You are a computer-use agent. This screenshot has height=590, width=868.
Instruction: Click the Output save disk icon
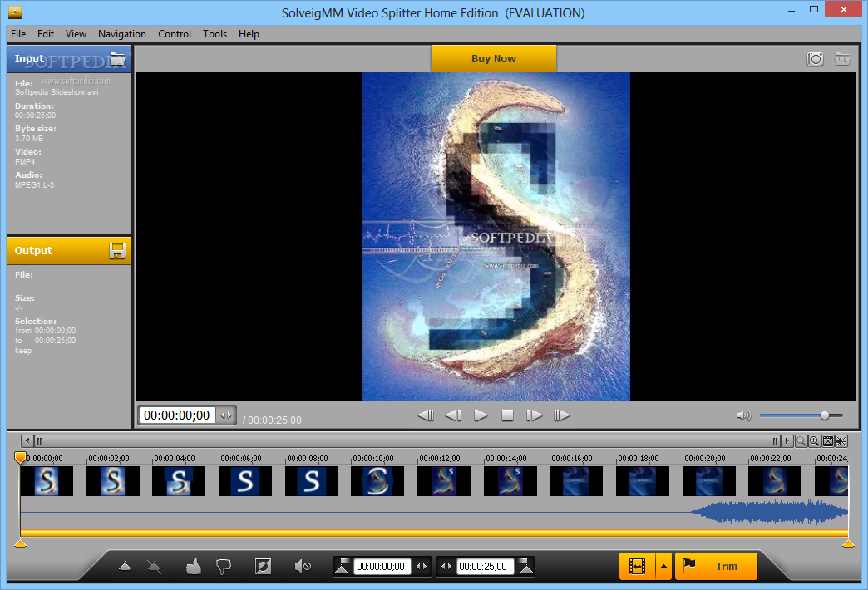(117, 251)
